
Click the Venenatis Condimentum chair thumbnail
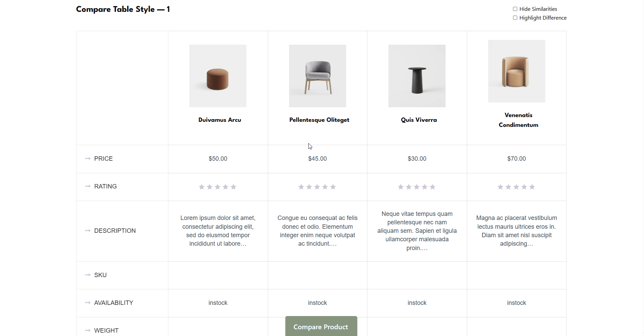click(x=517, y=71)
